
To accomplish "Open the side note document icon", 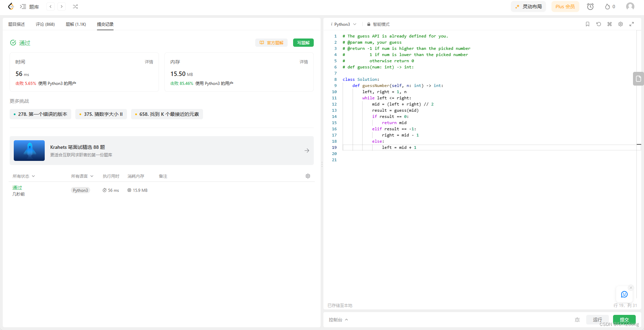I will point(638,79).
